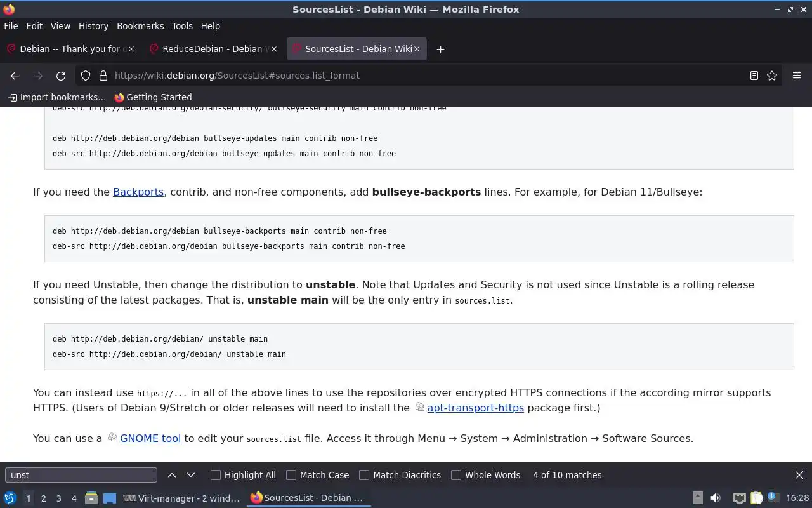The height and width of the screenshot is (508, 812).
Task: Click Import bookmarks in the bookmarks toolbar
Action: click(56, 97)
